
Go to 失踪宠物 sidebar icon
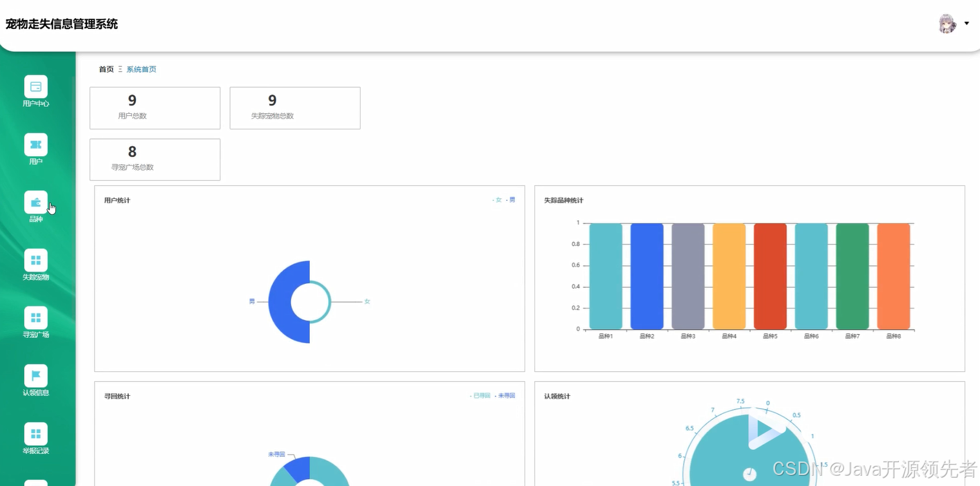[36, 260]
